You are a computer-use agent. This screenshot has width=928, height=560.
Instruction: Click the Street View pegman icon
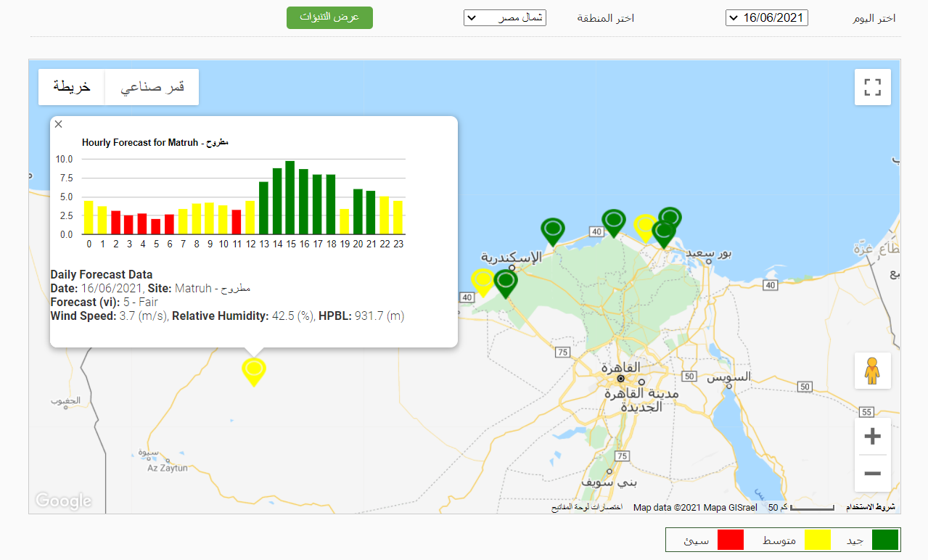coord(872,371)
